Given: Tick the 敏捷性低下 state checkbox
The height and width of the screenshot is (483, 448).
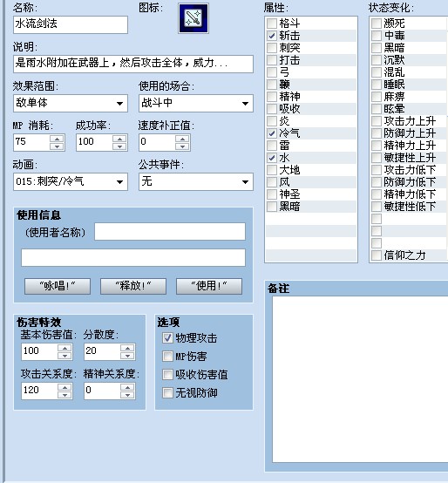Looking at the screenshot, I should coord(377,207).
